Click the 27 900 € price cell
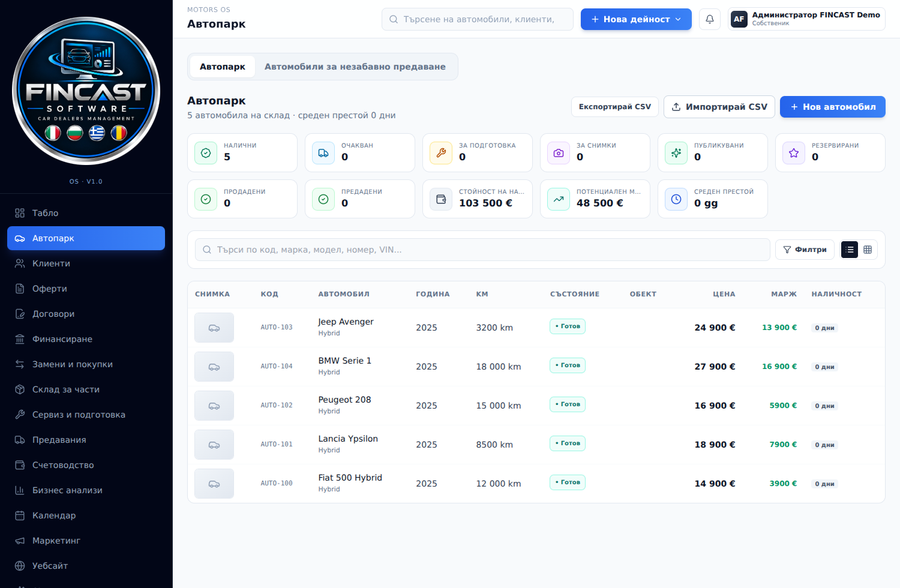 pyautogui.click(x=715, y=367)
